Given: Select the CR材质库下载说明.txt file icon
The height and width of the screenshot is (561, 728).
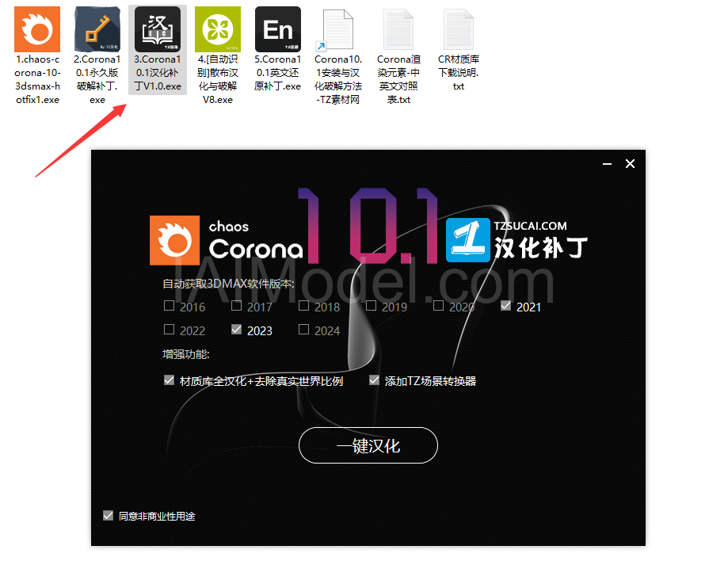Looking at the screenshot, I should (458, 29).
